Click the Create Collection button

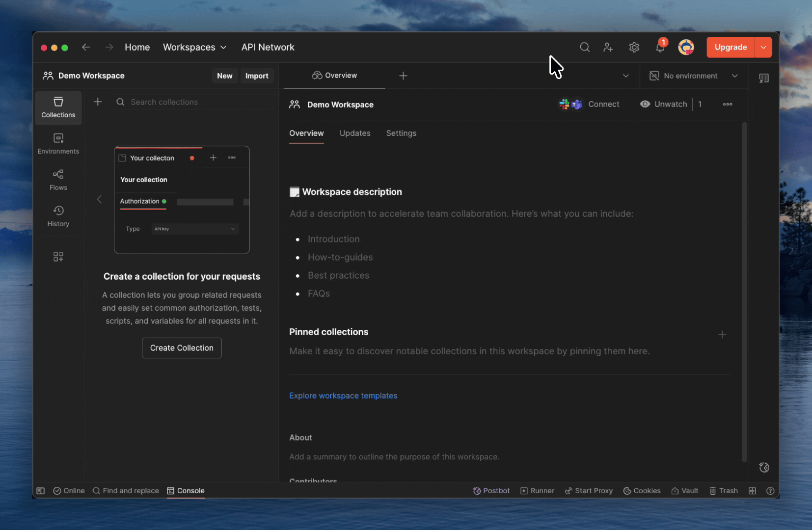(182, 348)
